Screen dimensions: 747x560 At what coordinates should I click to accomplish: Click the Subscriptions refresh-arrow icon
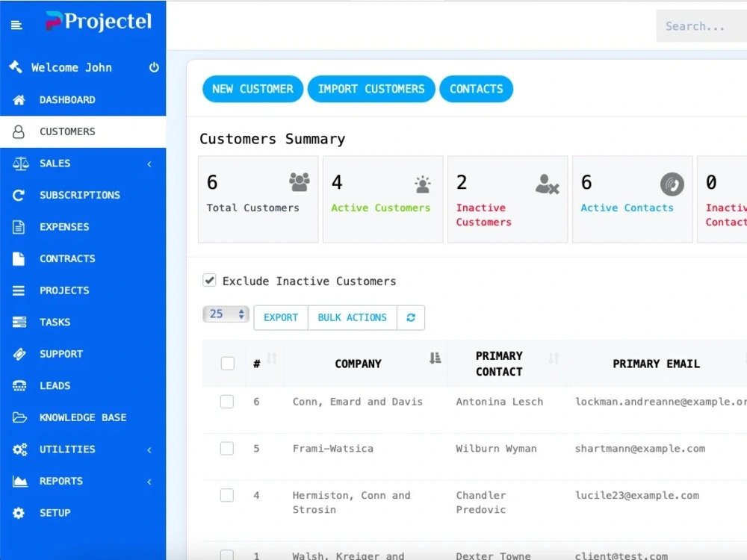(x=19, y=195)
